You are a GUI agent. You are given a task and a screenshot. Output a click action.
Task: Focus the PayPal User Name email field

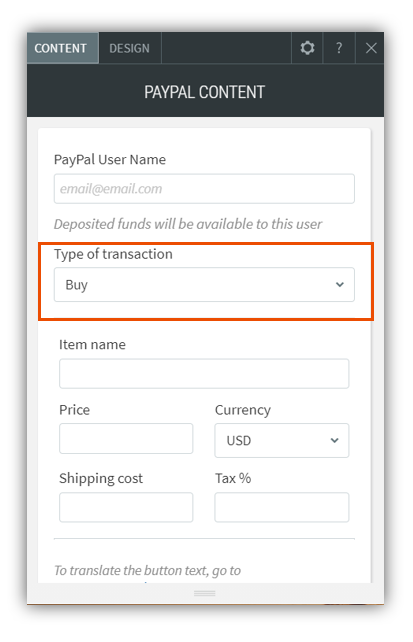[x=204, y=189]
